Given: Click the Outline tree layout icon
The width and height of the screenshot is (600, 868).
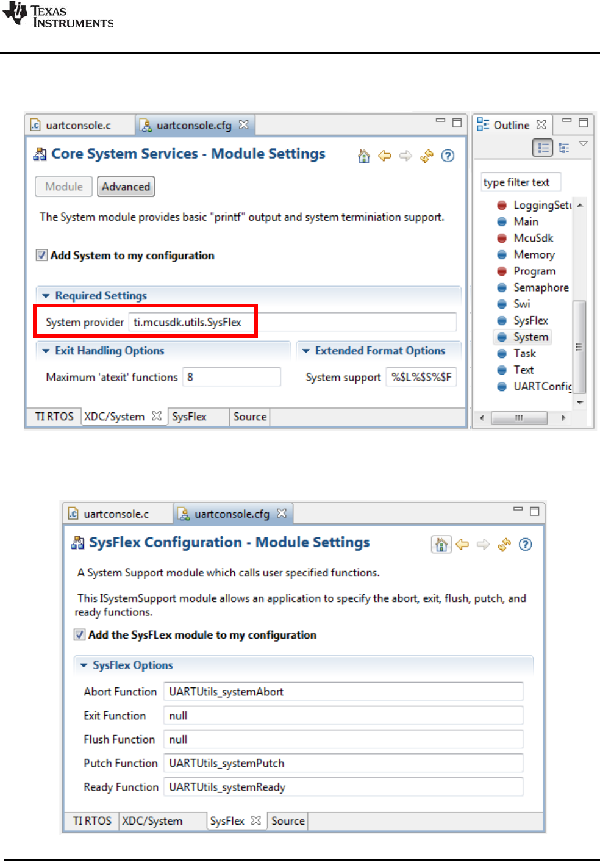Looking at the screenshot, I should (x=564, y=148).
